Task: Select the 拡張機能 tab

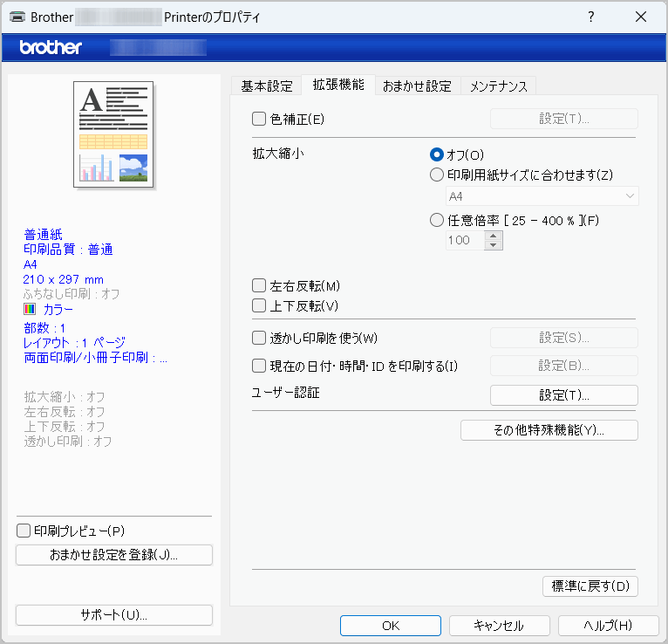Action: point(338,85)
